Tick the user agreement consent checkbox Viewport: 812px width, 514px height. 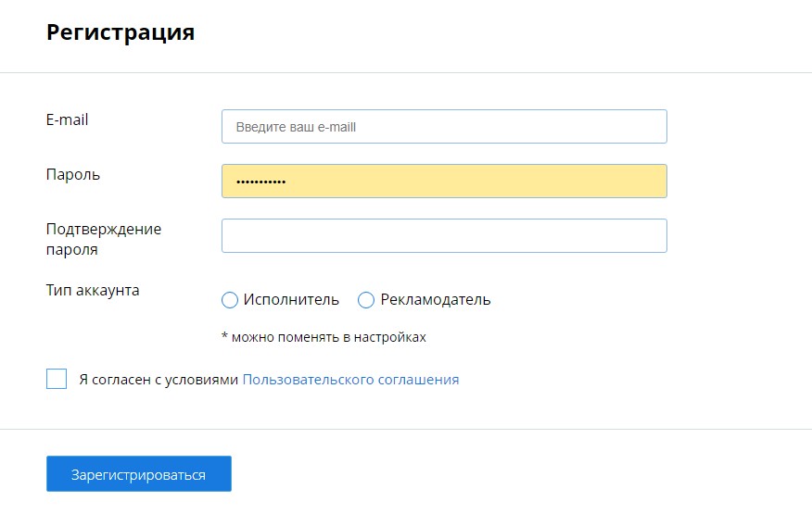57,379
